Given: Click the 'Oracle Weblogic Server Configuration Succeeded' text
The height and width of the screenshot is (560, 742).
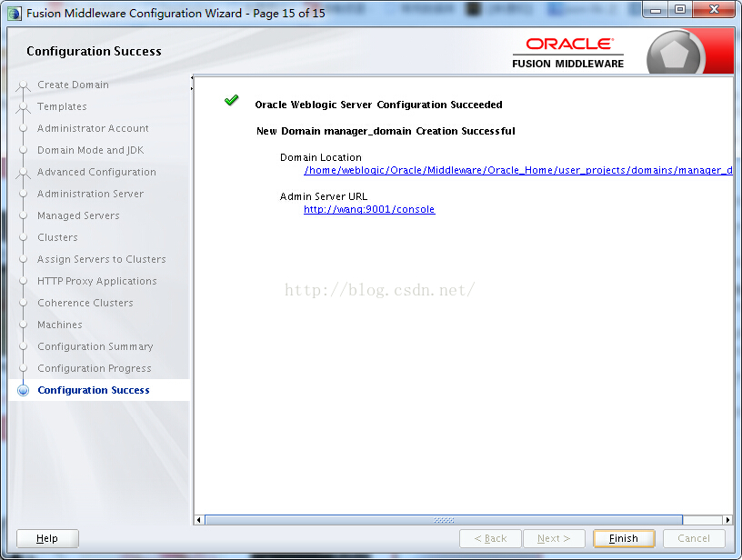Looking at the screenshot, I should [378, 105].
